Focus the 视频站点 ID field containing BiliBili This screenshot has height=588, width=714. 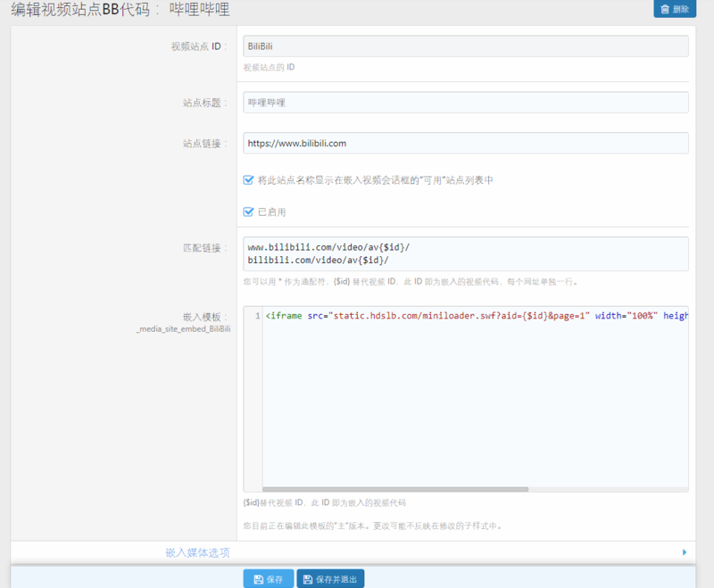pyautogui.click(x=465, y=46)
